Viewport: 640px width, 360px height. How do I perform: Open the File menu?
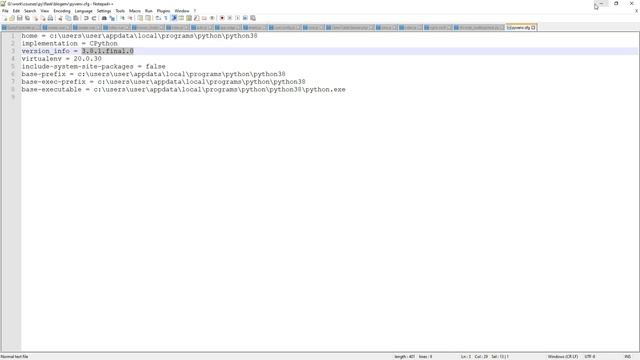(x=5, y=11)
